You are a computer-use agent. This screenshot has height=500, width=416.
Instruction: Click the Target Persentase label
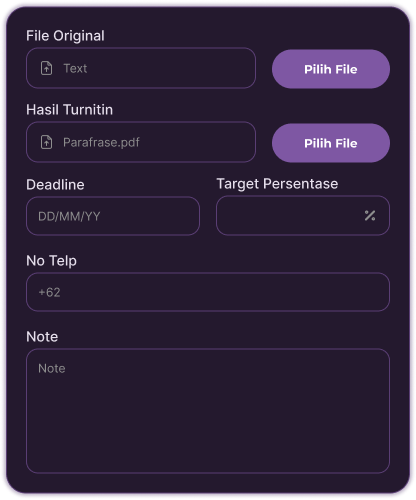[277, 184]
